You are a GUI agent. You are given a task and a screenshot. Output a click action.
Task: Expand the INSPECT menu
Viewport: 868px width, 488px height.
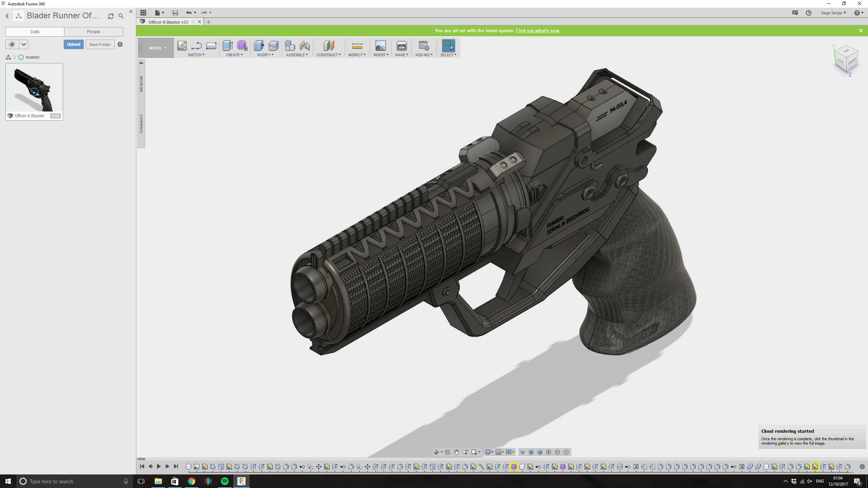[357, 55]
